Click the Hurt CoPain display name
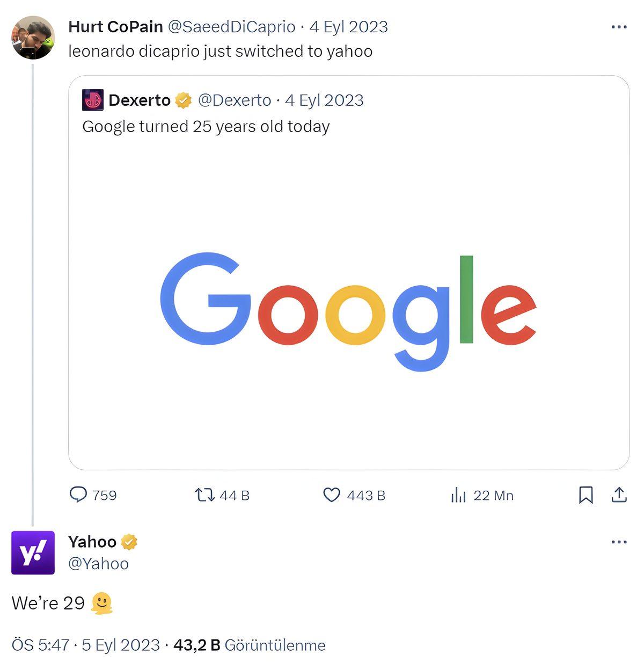 (115, 27)
